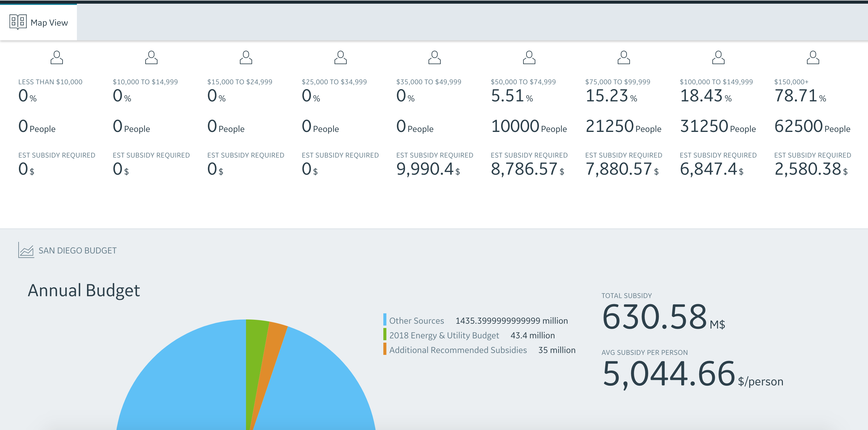Click the blue Other Sources legend swatch
Image resolution: width=868 pixels, height=430 pixels.
(x=385, y=320)
